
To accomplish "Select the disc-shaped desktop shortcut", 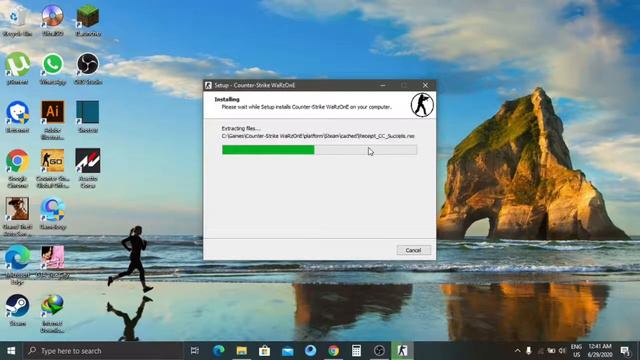I will pos(53,21).
